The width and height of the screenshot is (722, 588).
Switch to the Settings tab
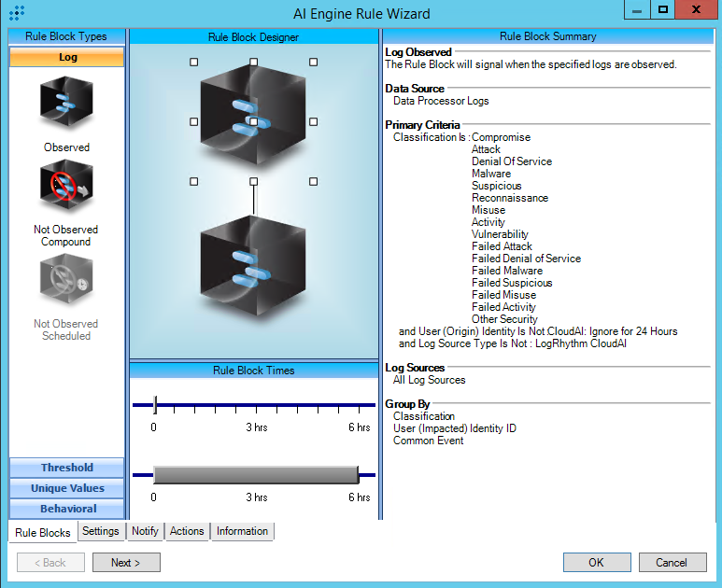(x=100, y=531)
